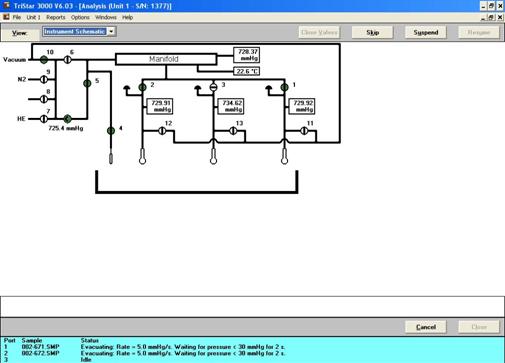Screen dimensions: 505x363
Task: Open the View dropdown arrow
Action: click(112, 32)
